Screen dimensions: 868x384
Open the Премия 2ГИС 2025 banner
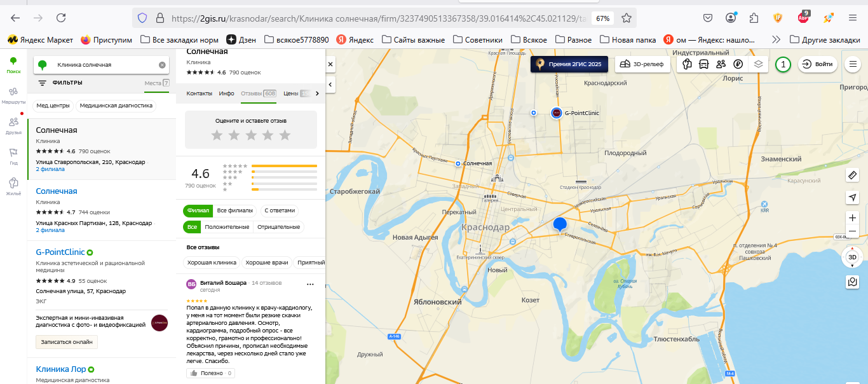569,64
